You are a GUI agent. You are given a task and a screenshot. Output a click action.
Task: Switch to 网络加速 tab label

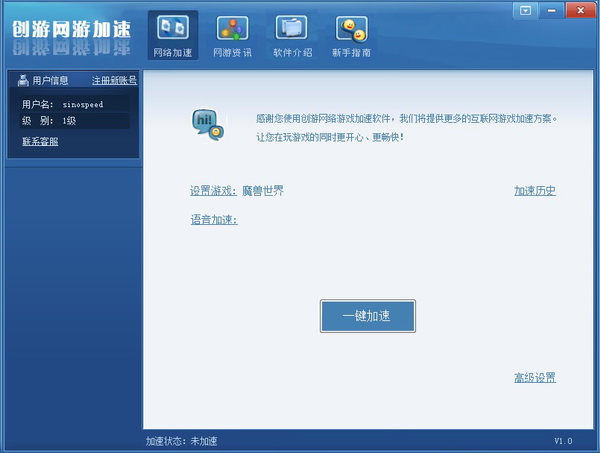[173, 52]
